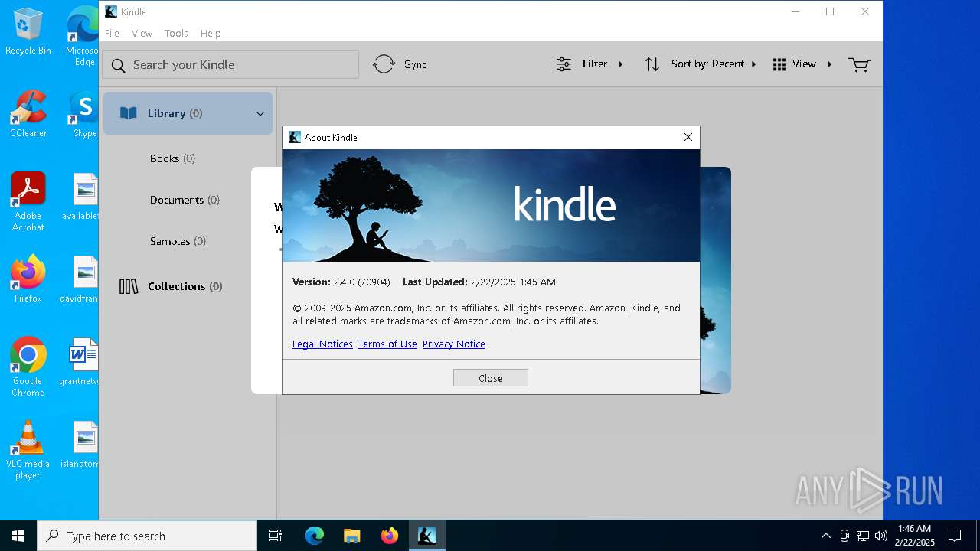The width and height of the screenshot is (980, 551).
Task: Close the About Kindle dialog with X
Action: pyautogui.click(x=688, y=137)
